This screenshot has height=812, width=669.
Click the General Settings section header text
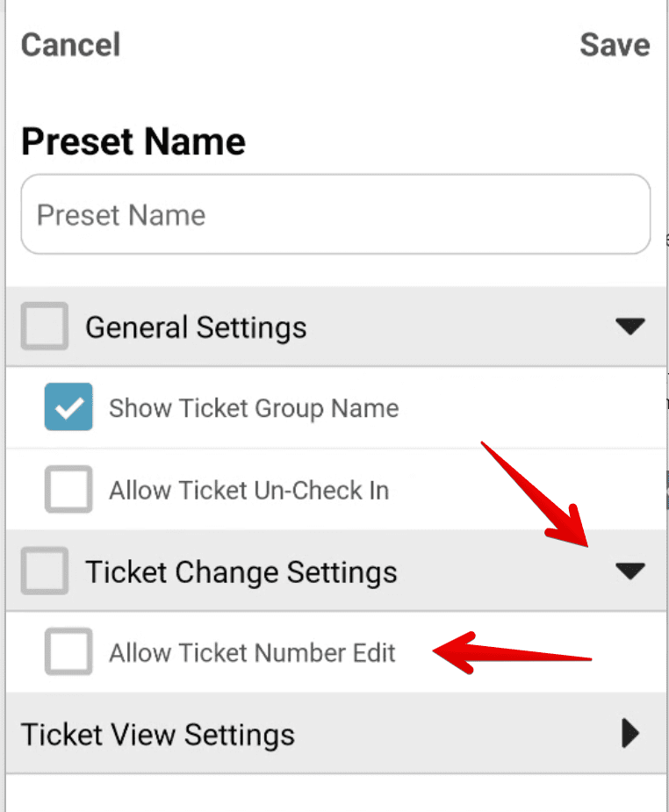(x=197, y=327)
